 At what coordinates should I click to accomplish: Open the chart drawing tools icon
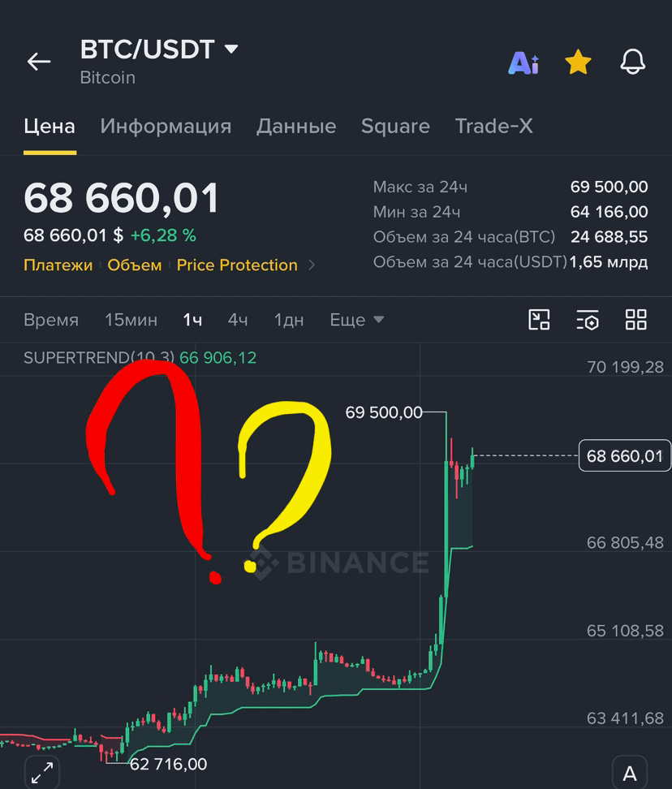click(539, 320)
